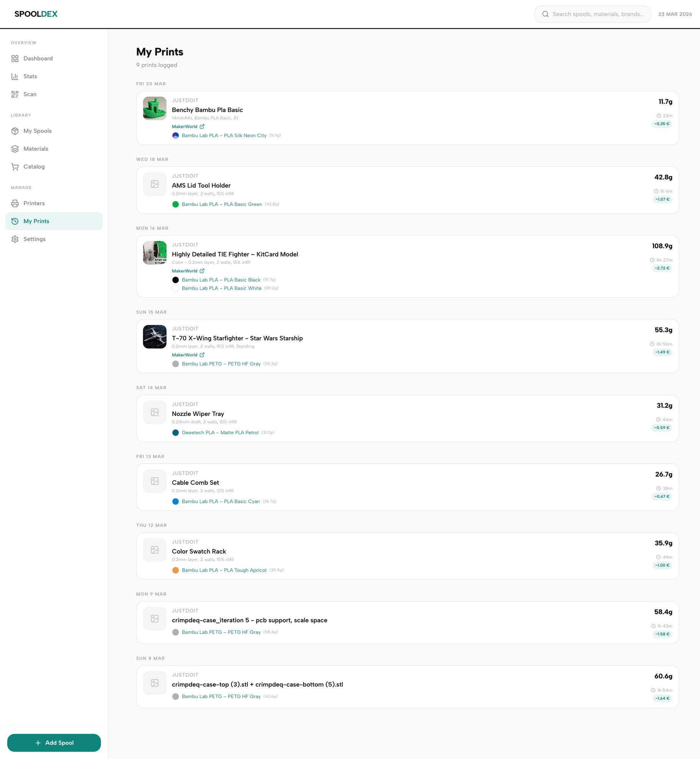This screenshot has width=700, height=759.
Task: Click the Benchy print thumbnail
Action: (x=154, y=108)
